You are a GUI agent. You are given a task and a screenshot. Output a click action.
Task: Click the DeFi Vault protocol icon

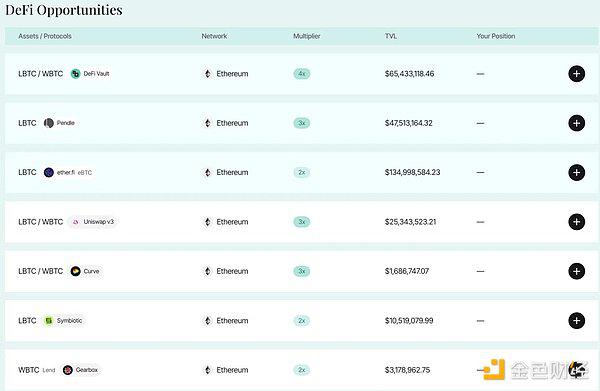click(75, 74)
